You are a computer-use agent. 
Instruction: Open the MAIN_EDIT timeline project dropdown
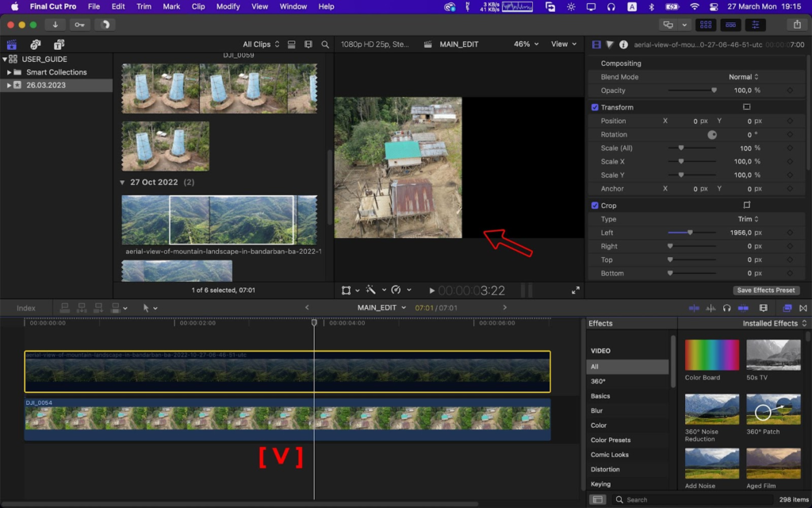(381, 307)
